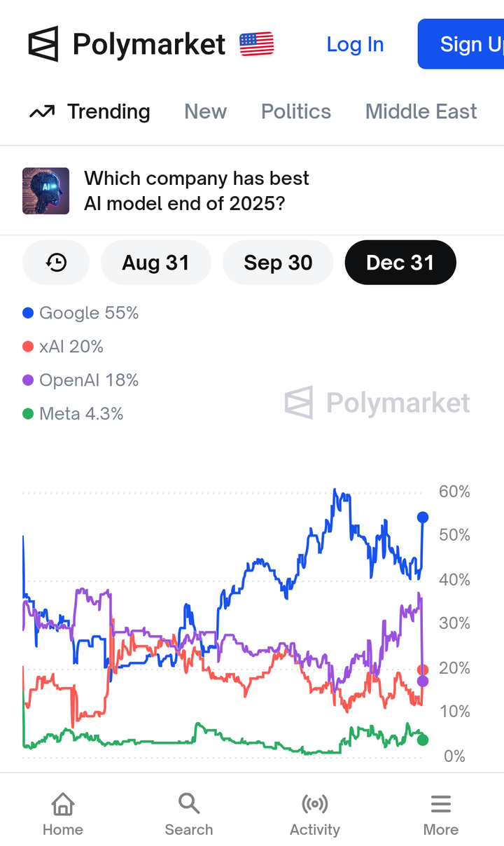The width and height of the screenshot is (504, 846).
Task: Open the More hamburger menu
Action: click(441, 803)
